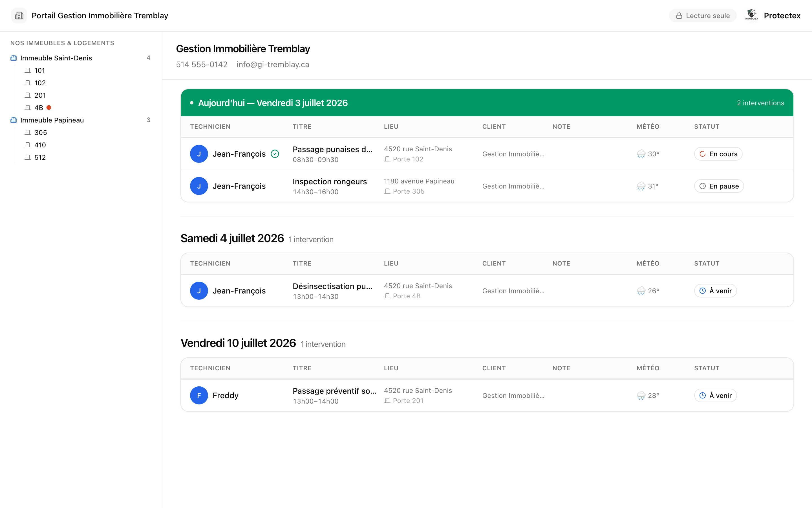Open the Passage punaises intervention title
The width and height of the screenshot is (812, 508).
pos(332,149)
